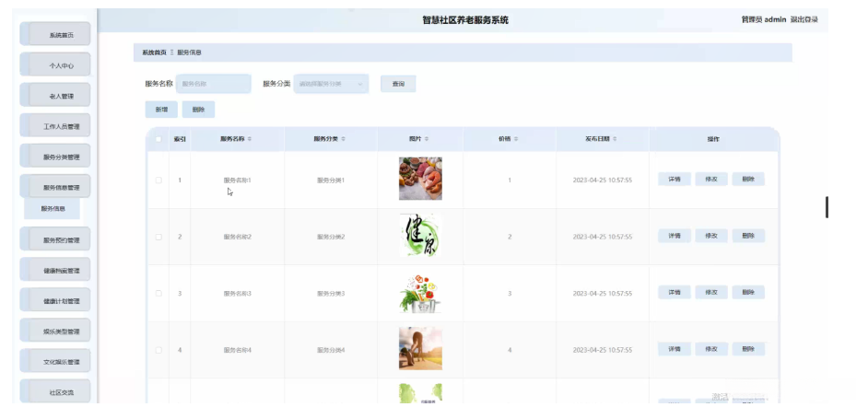Click 删除 for 服务名称4 row
Viewport: 868px width, 407px height.
click(748, 349)
